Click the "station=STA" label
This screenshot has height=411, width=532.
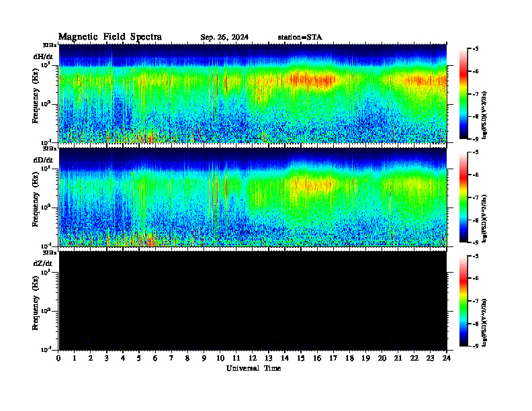click(x=300, y=37)
